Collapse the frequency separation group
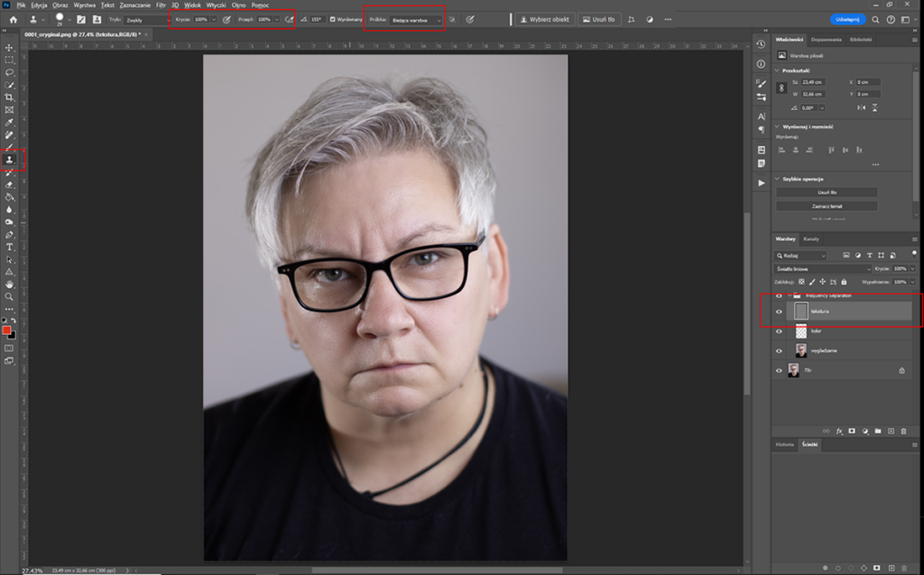The width and height of the screenshot is (924, 575). (789, 295)
